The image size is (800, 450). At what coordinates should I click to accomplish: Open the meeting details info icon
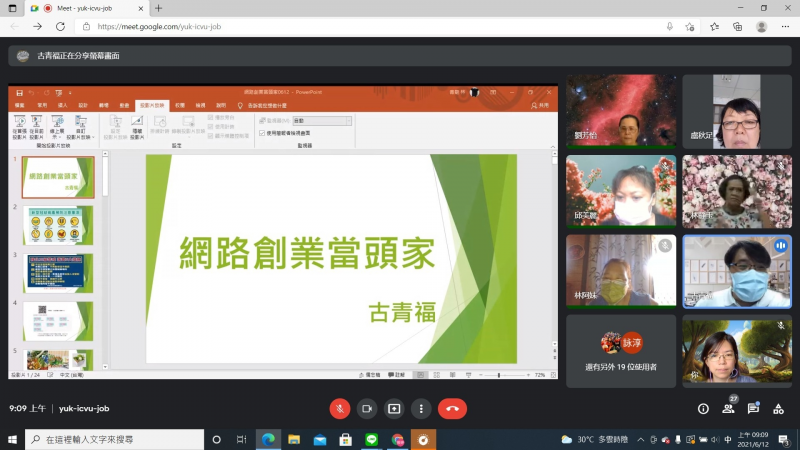coord(703,408)
